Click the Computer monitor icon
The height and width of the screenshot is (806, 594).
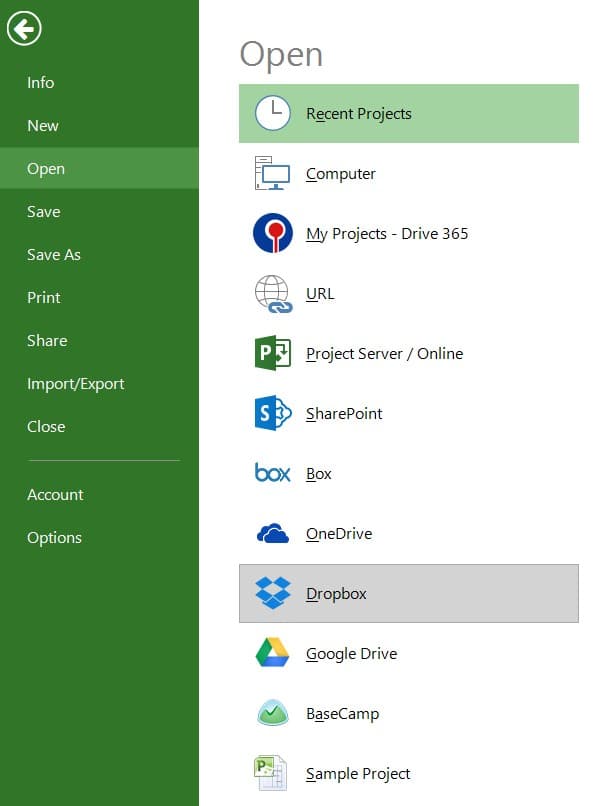[x=273, y=173]
